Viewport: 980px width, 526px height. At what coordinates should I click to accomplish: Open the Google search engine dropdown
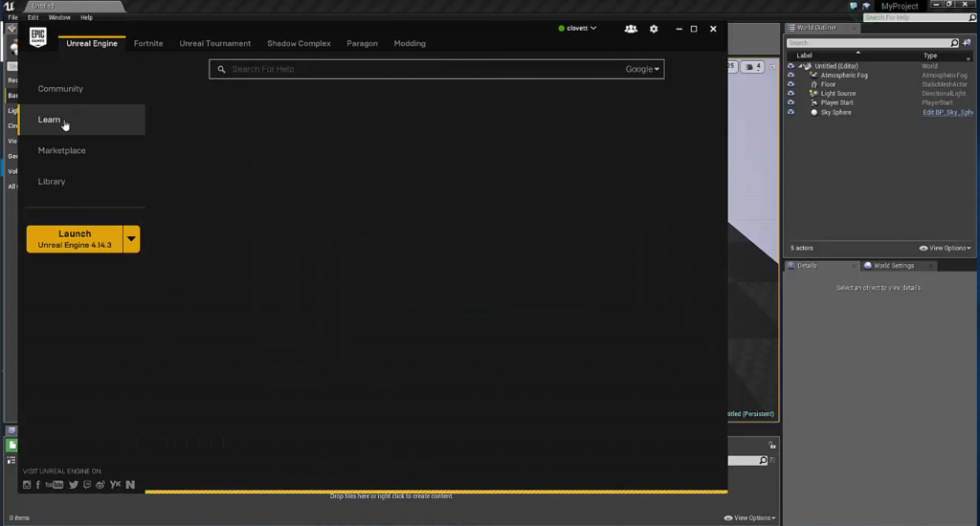(x=643, y=69)
